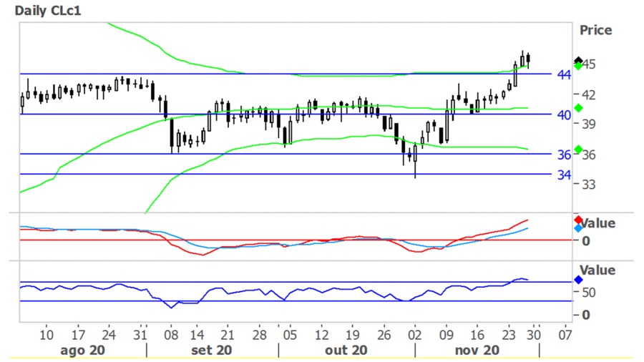Click the Value heading of the MACD panel
This screenshot has height=362, width=644.
(x=598, y=223)
